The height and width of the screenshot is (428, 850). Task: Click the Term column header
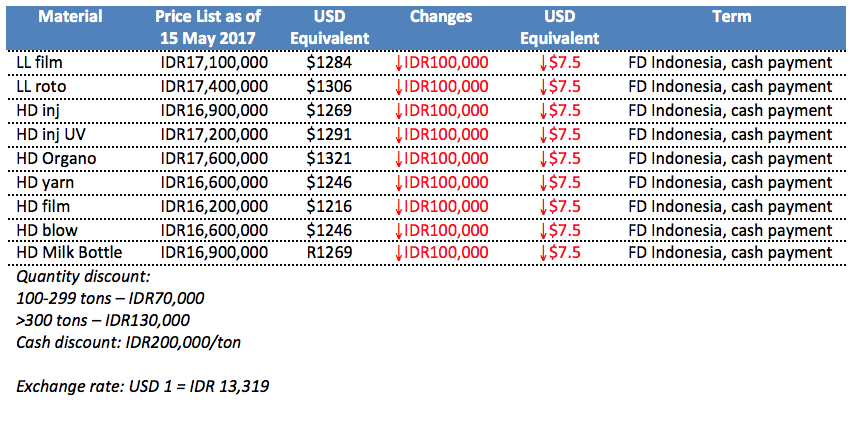coord(731,17)
